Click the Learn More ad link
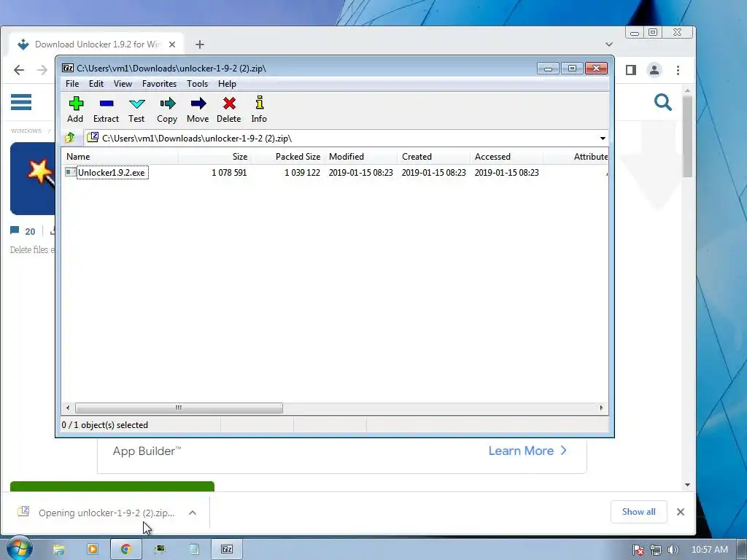 click(x=527, y=451)
